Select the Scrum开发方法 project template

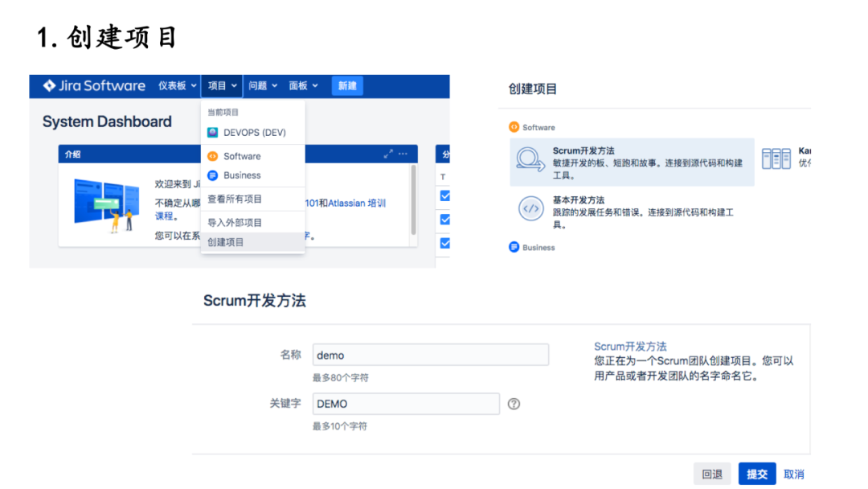point(632,162)
